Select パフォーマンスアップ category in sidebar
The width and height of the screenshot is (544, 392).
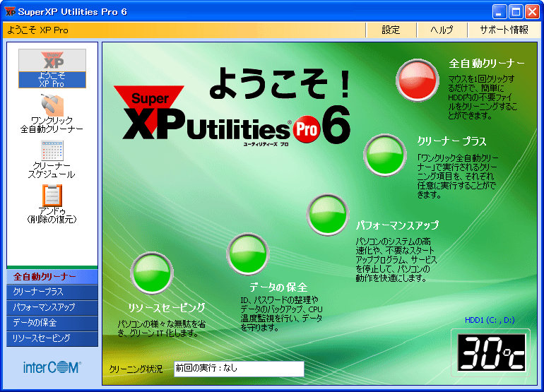click(52, 307)
